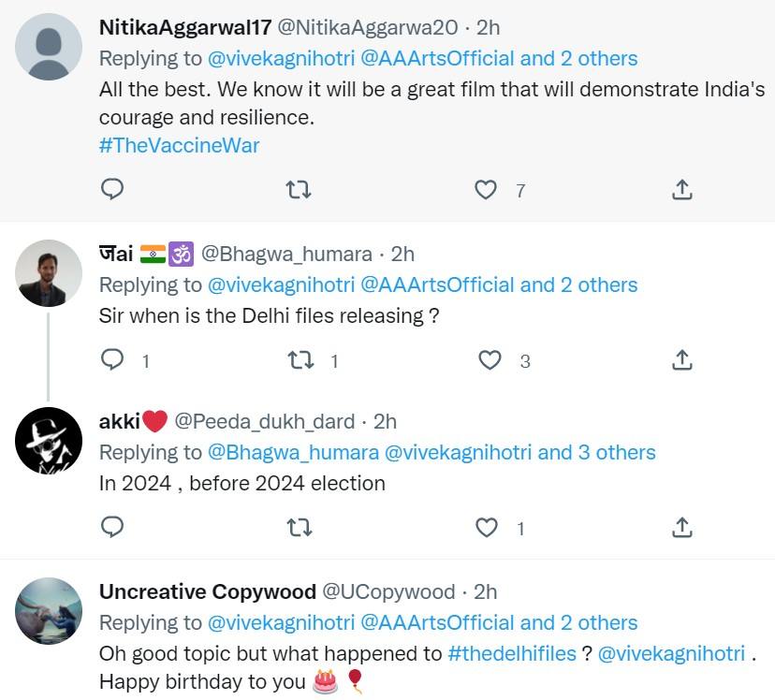
Task: Open Uncreative Copywood's profile name
Action: coord(208,591)
